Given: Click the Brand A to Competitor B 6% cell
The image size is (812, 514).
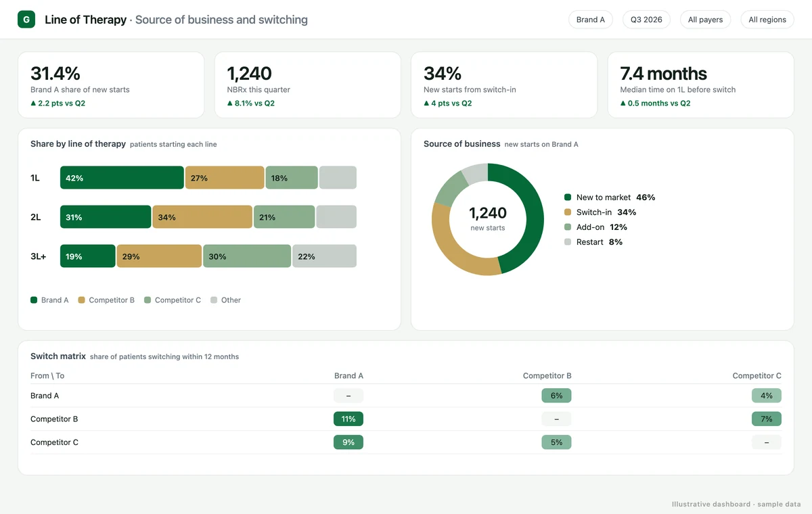Looking at the screenshot, I should pos(556,396).
